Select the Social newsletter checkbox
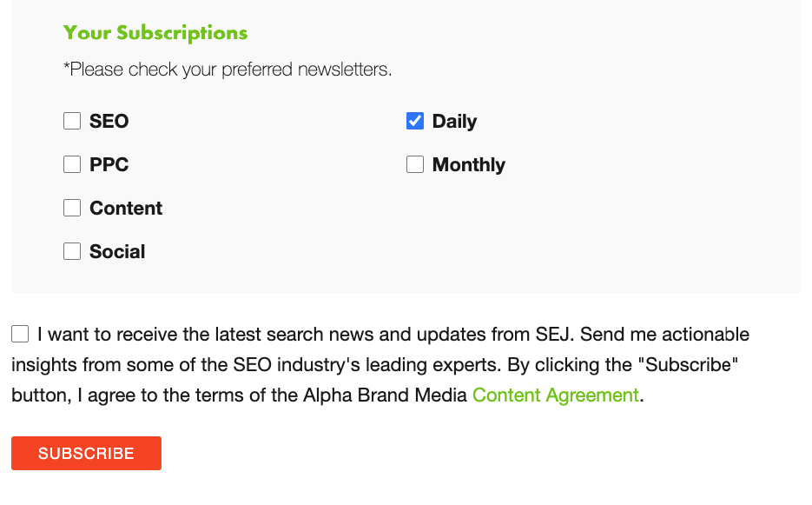812x505 pixels. click(x=72, y=251)
